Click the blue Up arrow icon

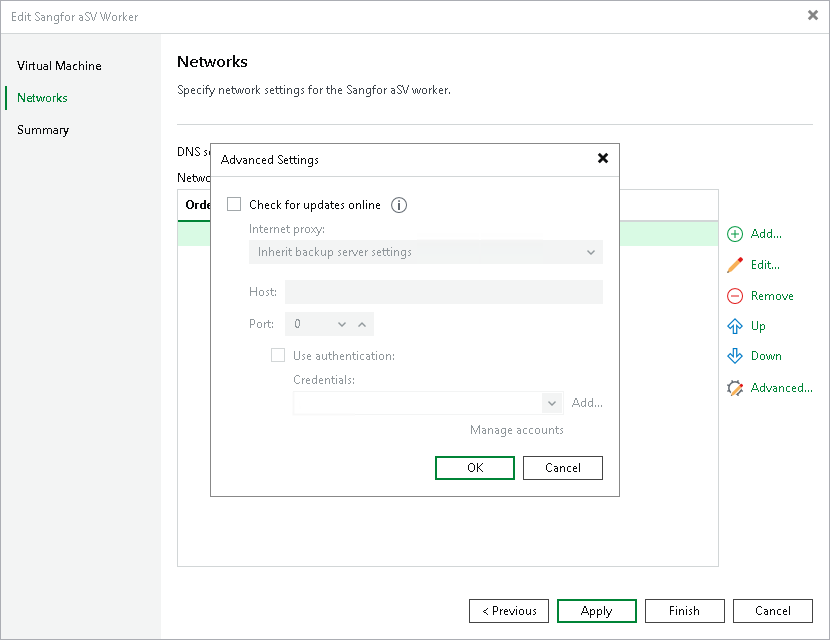(x=735, y=326)
